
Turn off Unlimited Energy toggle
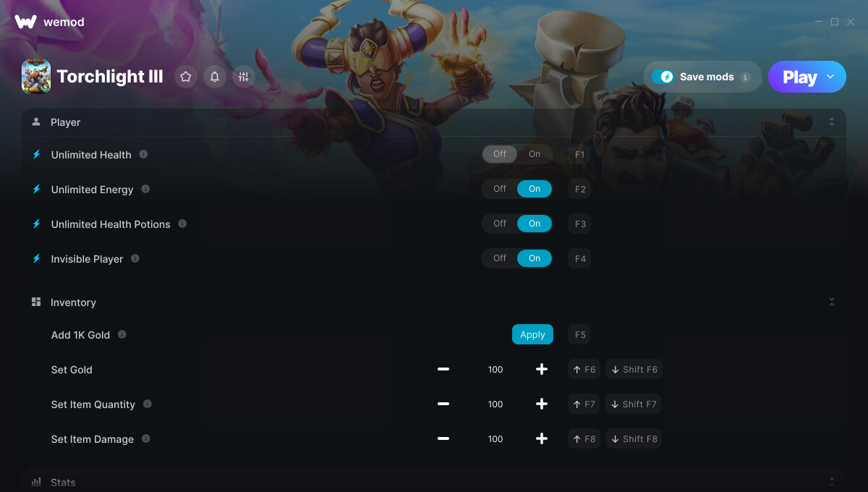[x=500, y=189]
